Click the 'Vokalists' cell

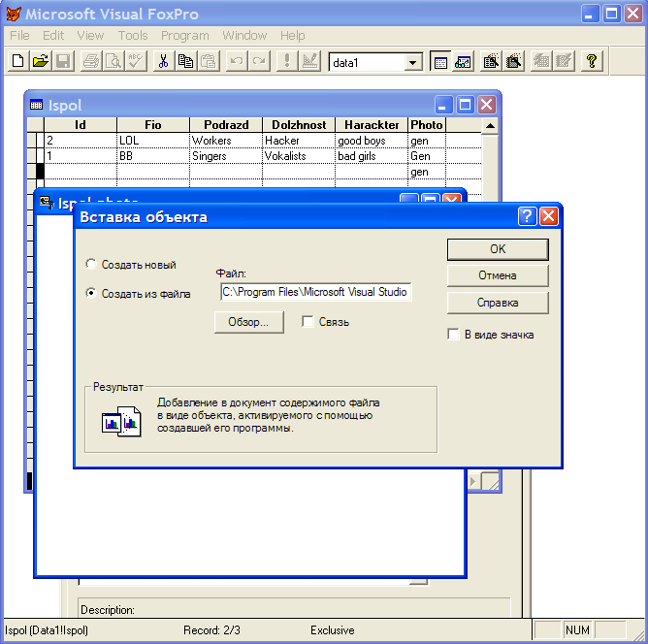(299, 156)
